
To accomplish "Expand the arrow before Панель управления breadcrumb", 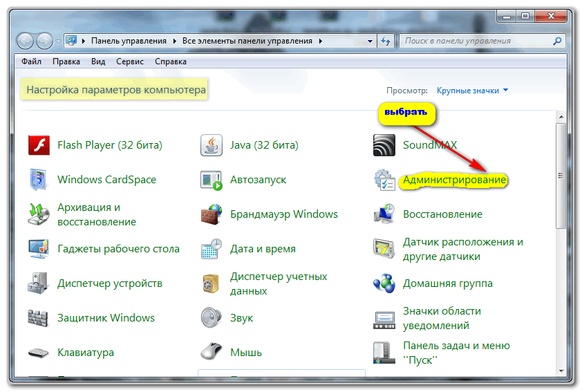I will [x=84, y=41].
